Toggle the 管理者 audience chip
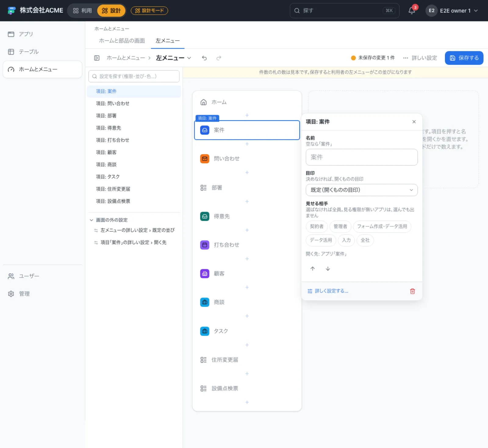This screenshot has width=488, height=448. 340,226
